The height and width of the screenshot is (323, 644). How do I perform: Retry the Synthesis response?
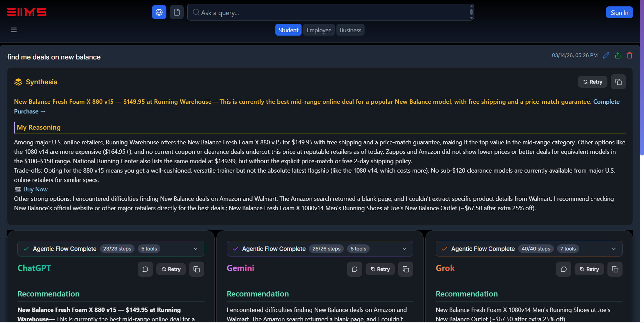(592, 82)
